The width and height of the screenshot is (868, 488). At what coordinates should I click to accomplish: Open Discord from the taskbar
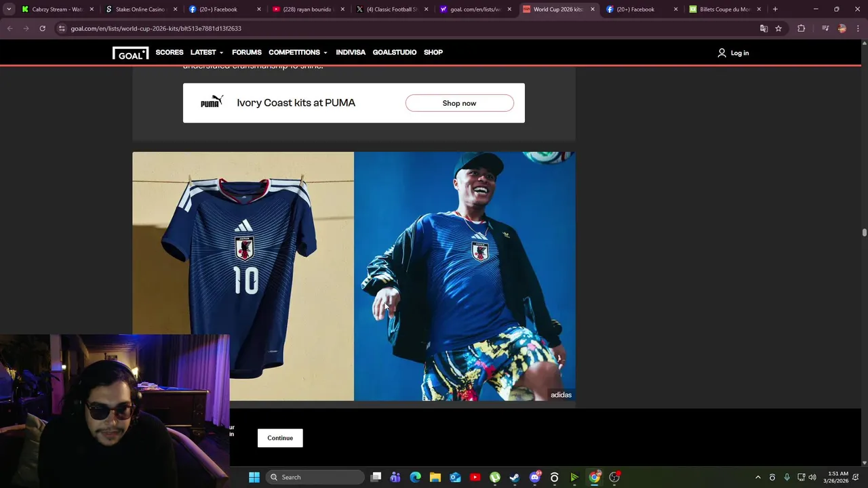click(x=535, y=477)
